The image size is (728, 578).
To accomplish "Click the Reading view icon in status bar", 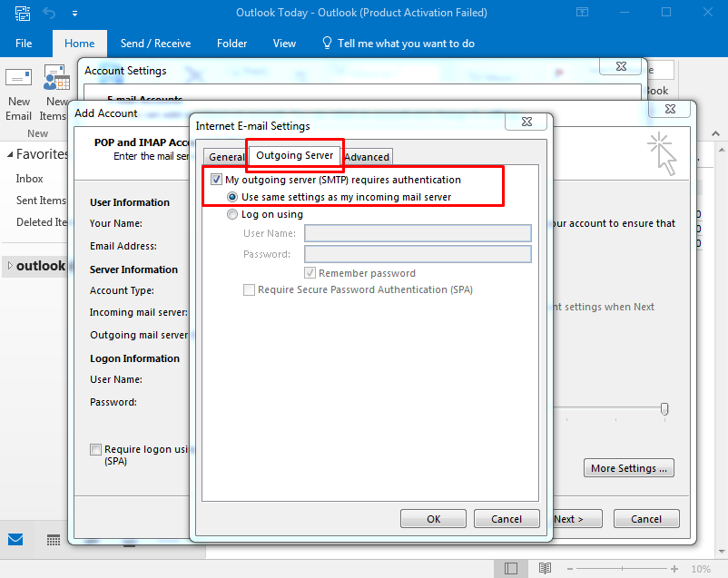I will 545,568.
